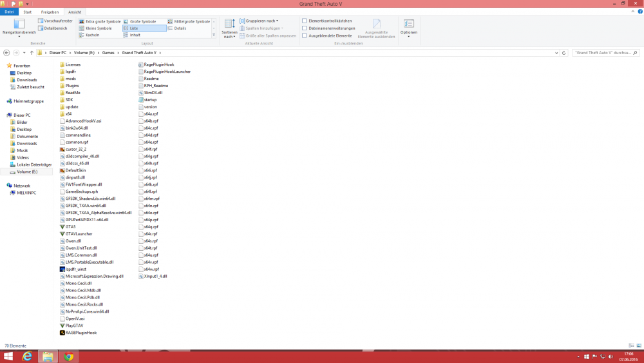Select the DefaultSkin image file
644x363 pixels.
[x=75, y=170]
